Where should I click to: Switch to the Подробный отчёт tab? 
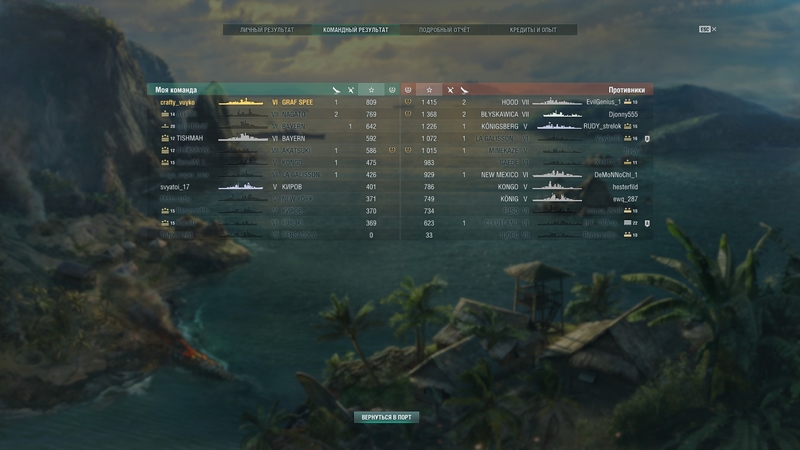(x=444, y=30)
